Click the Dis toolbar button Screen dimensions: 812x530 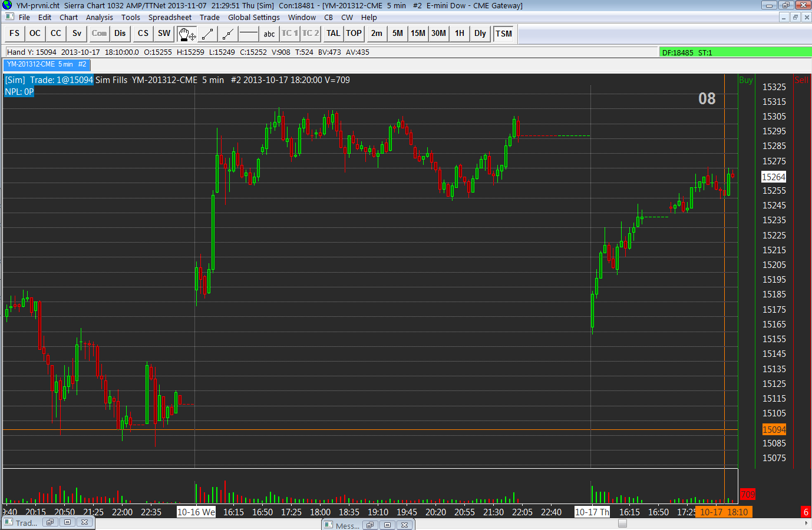coord(120,34)
